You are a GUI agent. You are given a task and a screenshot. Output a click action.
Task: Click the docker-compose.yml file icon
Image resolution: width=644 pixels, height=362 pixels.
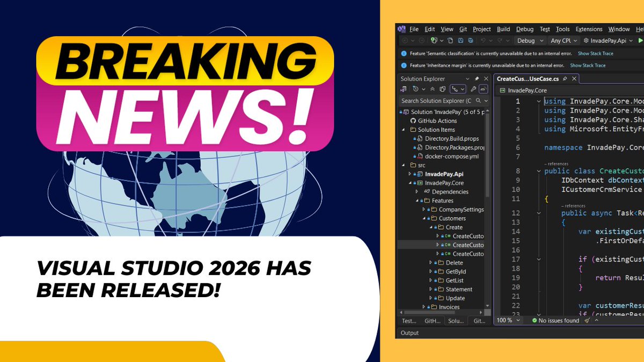click(419, 156)
